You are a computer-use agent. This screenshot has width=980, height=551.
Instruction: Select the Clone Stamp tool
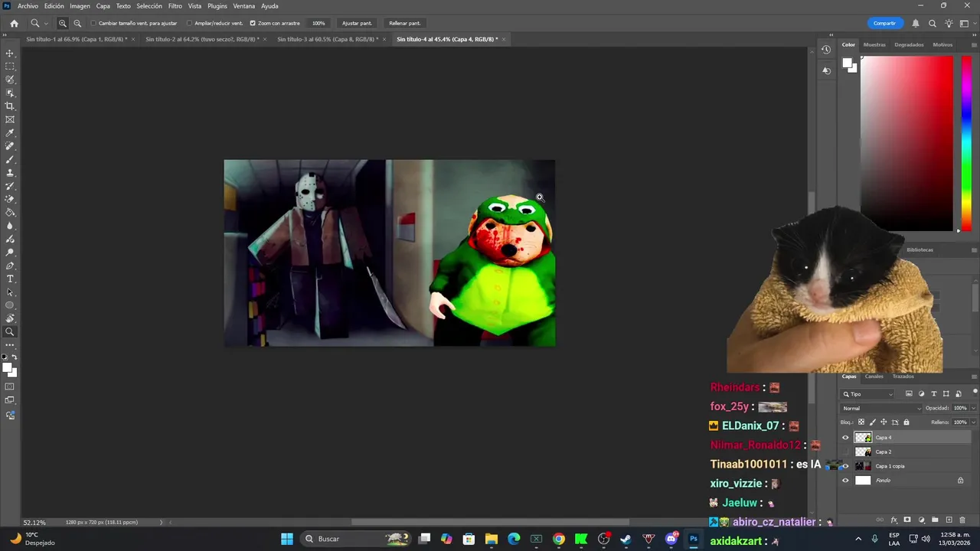click(x=10, y=173)
